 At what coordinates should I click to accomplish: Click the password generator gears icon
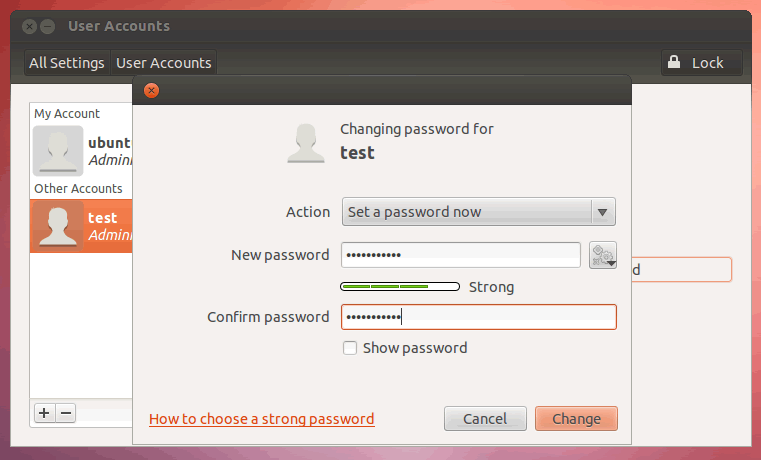pyautogui.click(x=602, y=255)
